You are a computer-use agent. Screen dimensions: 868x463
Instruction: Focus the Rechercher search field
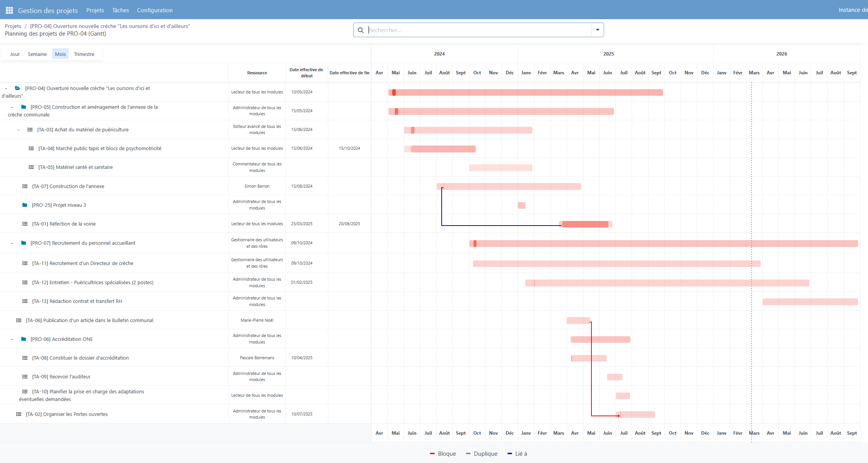pyautogui.click(x=479, y=30)
